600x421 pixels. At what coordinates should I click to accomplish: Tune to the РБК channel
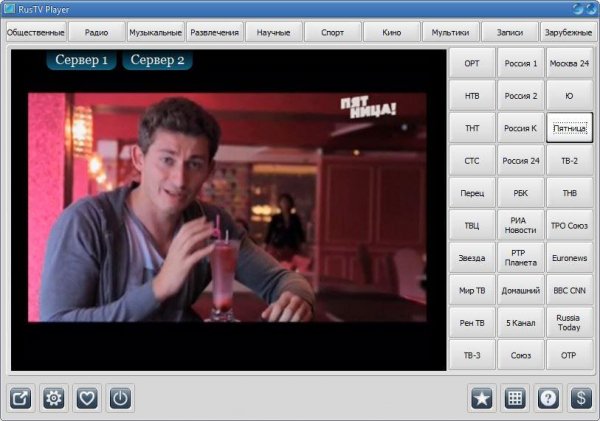[521, 193]
